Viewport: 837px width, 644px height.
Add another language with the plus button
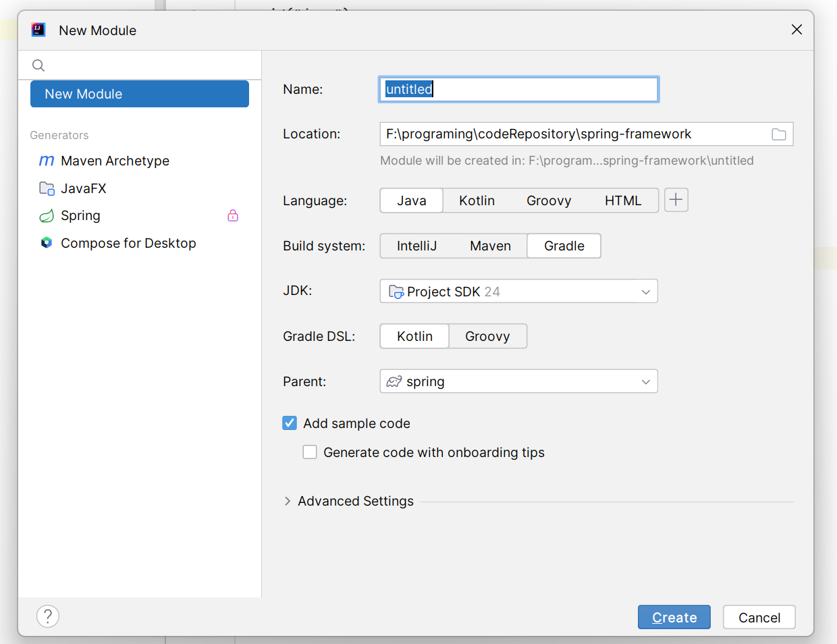(x=676, y=200)
